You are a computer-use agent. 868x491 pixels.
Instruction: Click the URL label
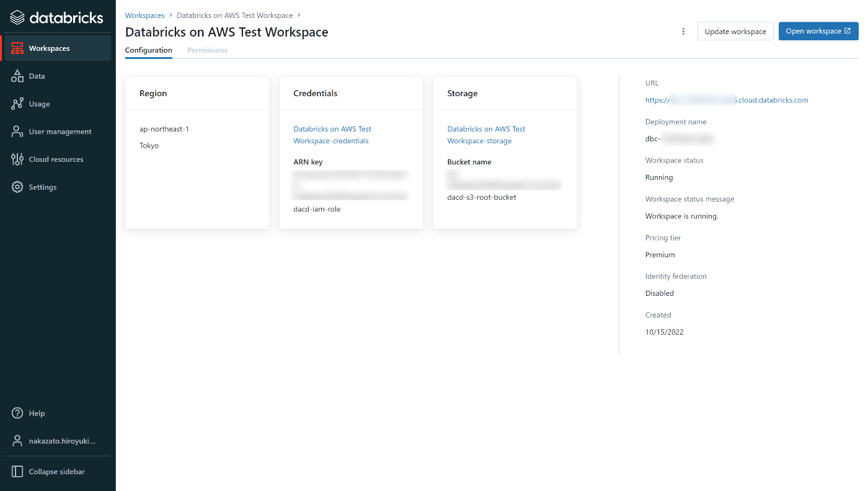point(652,83)
